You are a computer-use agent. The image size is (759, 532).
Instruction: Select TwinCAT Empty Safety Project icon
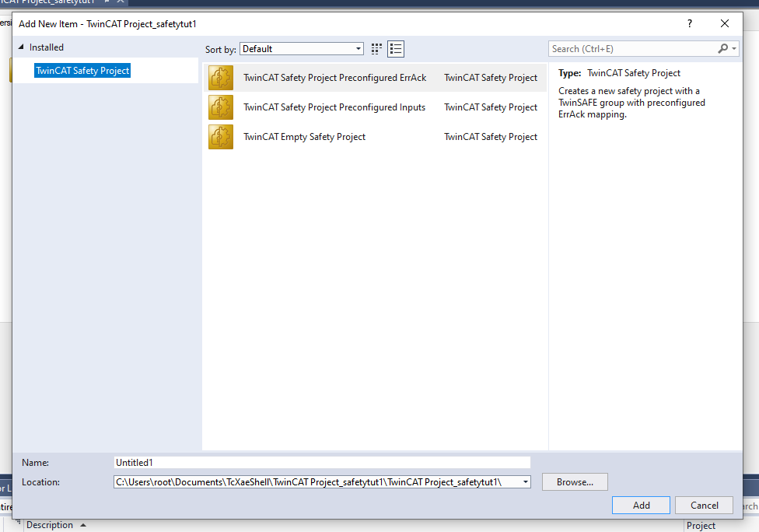tap(221, 137)
